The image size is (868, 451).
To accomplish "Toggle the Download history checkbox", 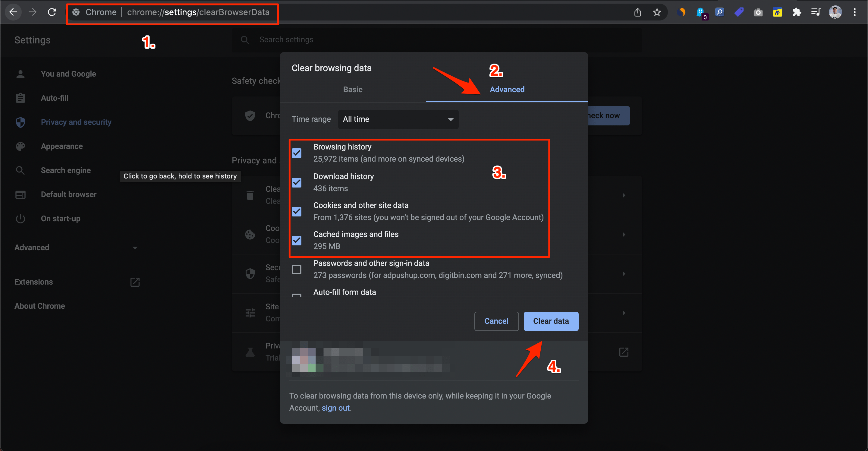I will (296, 182).
